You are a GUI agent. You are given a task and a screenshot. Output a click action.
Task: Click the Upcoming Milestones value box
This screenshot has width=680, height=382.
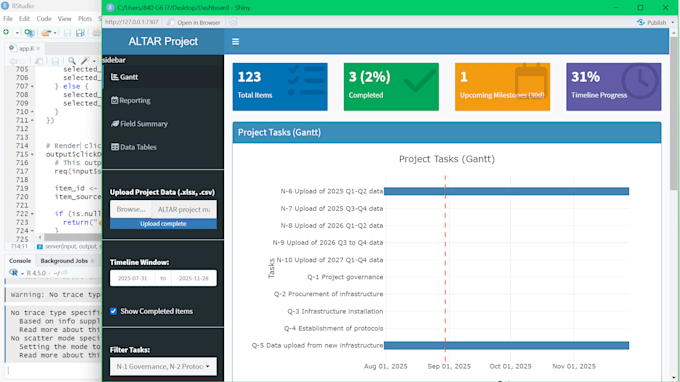pyautogui.click(x=502, y=87)
